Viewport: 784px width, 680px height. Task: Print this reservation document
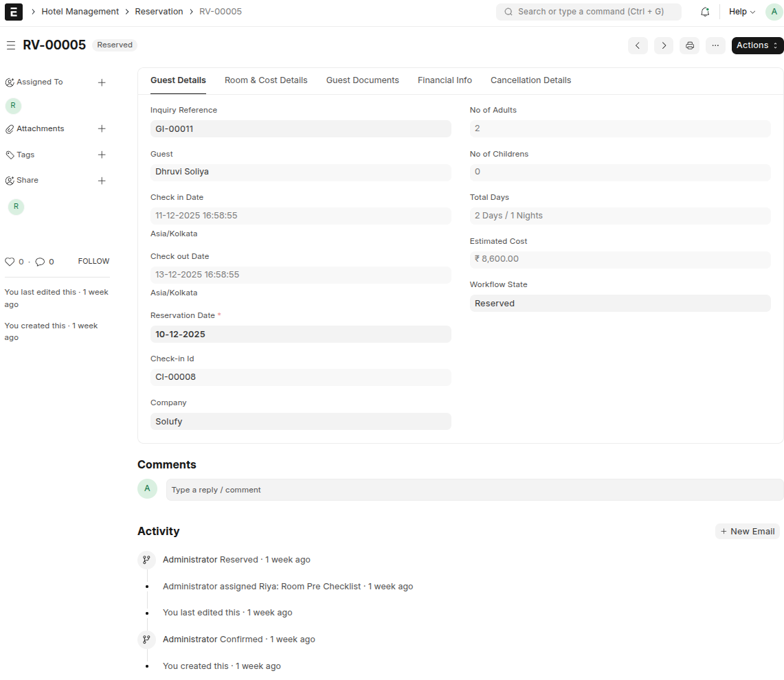(689, 45)
